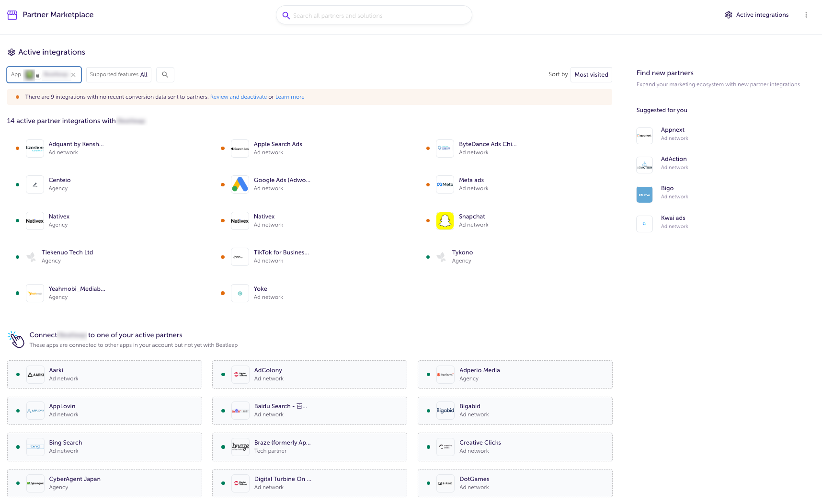Open the three-dot more options menu
This screenshot has height=504, width=822.
[806, 15]
